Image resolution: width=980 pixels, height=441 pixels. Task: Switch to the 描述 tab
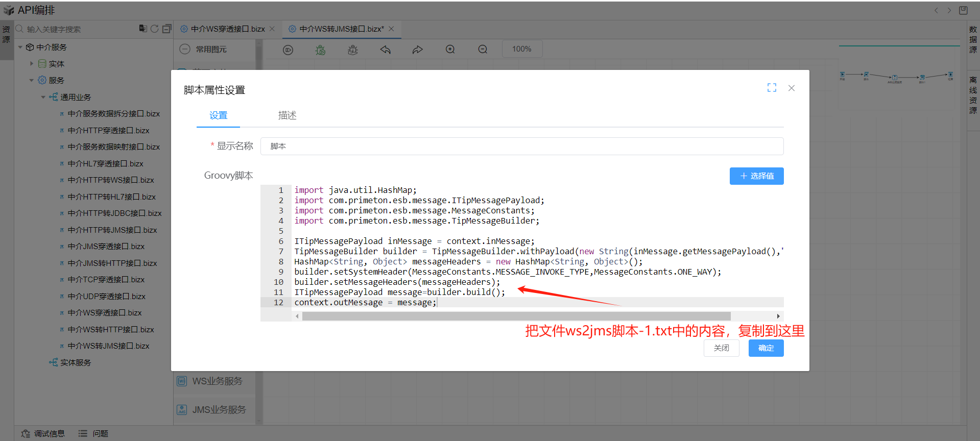(287, 115)
